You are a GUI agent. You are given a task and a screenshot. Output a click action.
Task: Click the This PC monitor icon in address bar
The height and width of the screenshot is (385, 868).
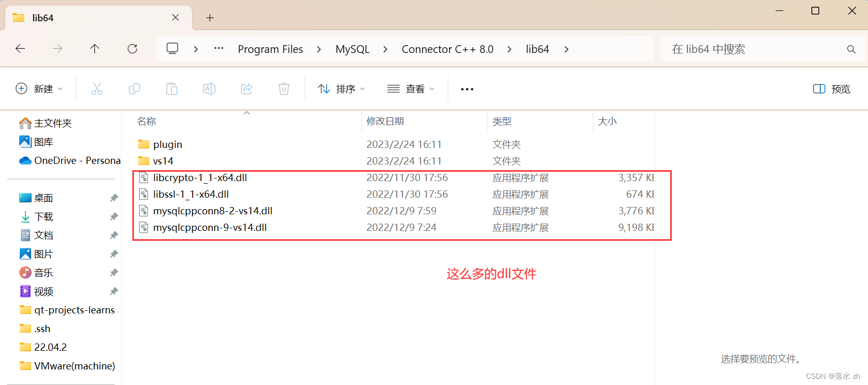pyautogui.click(x=172, y=48)
